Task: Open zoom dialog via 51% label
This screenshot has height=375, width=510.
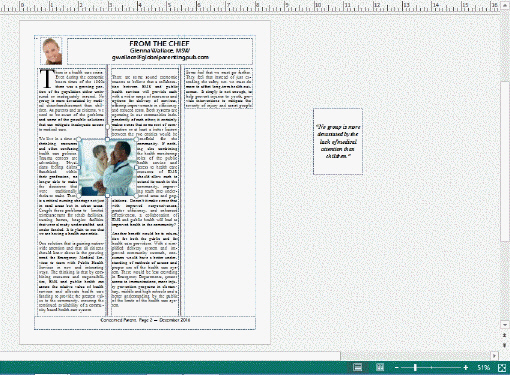Action: [483, 368]
